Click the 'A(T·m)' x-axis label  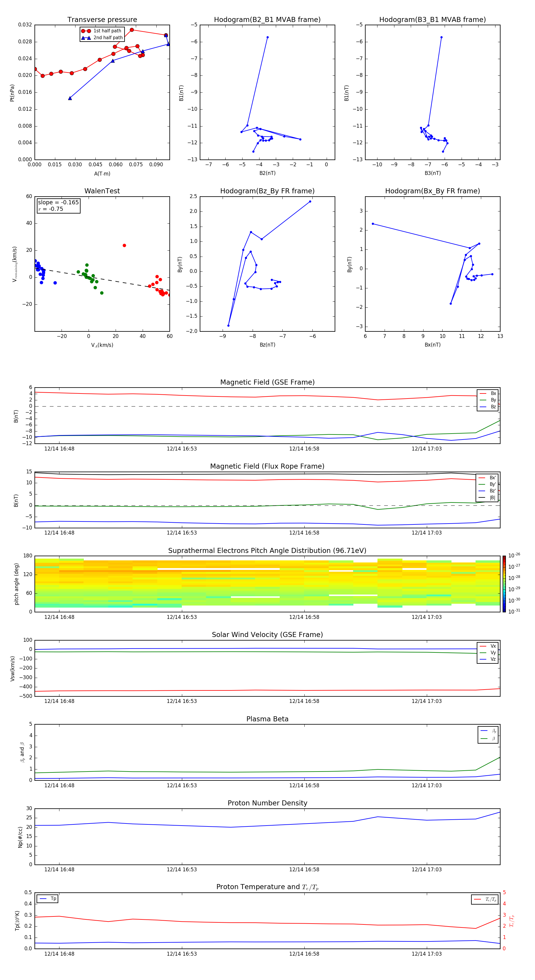pos(102,174)
